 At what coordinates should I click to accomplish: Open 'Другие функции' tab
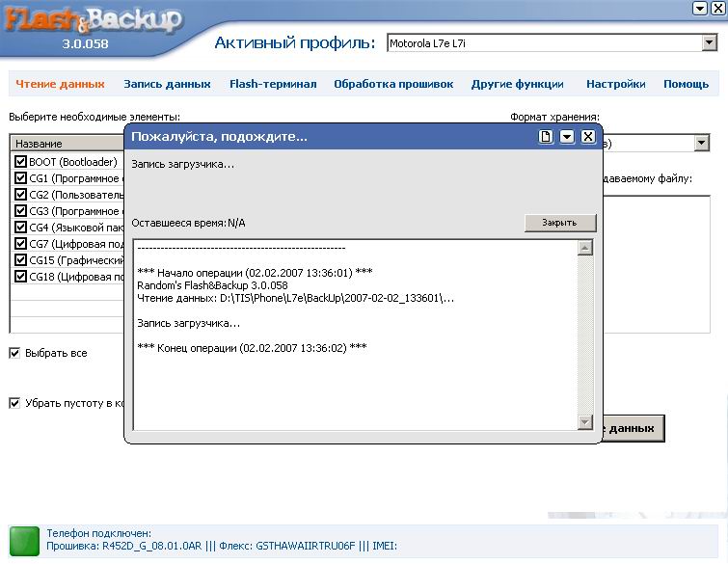[x=517, y=84]
